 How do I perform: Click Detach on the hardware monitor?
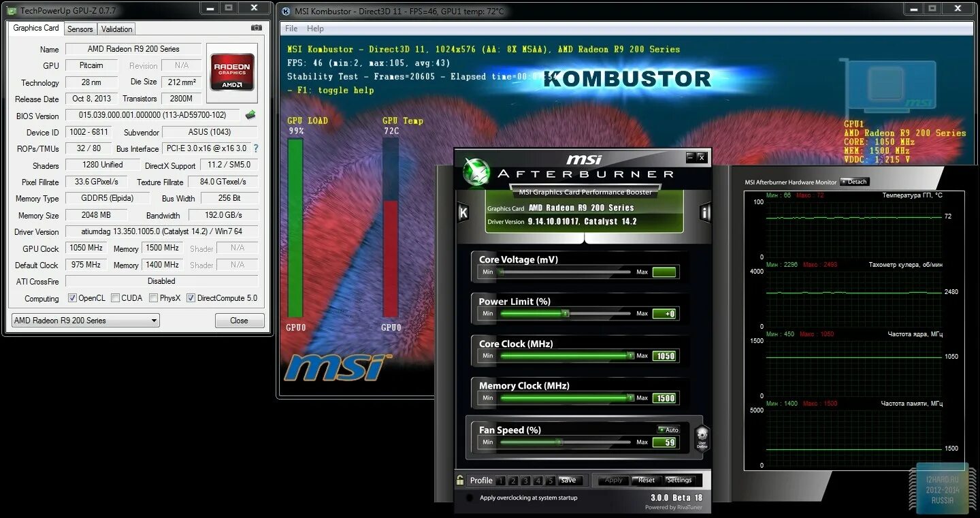pyautogui.click(x=855, y=182)
